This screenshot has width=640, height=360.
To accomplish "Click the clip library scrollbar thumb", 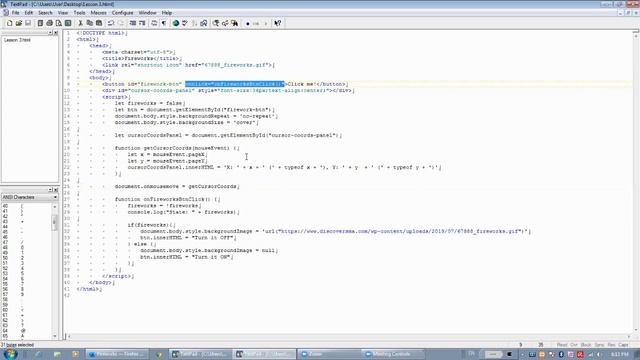I will click(55, 223).
